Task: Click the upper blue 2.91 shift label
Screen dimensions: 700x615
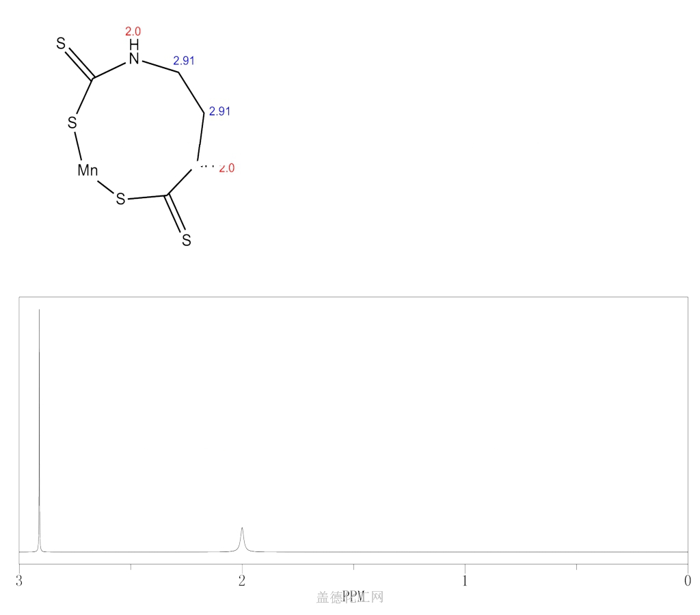Action: click(184, 60)
